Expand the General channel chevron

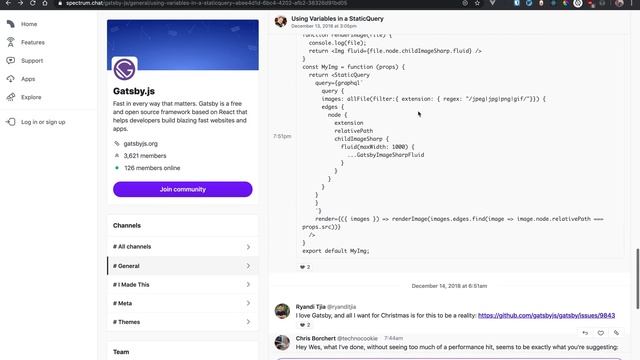click(x=248, y=266)
